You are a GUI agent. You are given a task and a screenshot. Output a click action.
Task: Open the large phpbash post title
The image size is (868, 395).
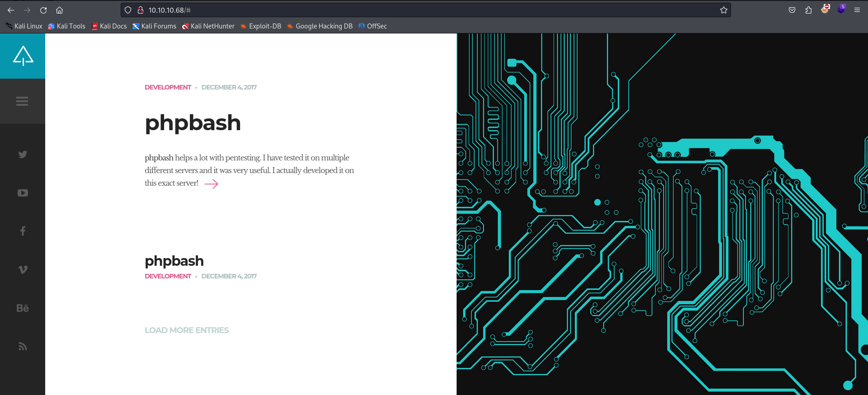point(193,123)
